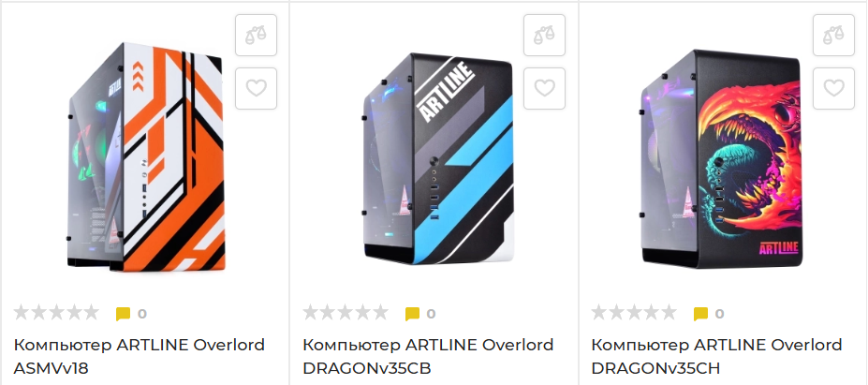The image size is (868, 385).
Task: Add DRAGONv35CH computer to comparison list
Action: pyautogui.click(x=833, y=35)
